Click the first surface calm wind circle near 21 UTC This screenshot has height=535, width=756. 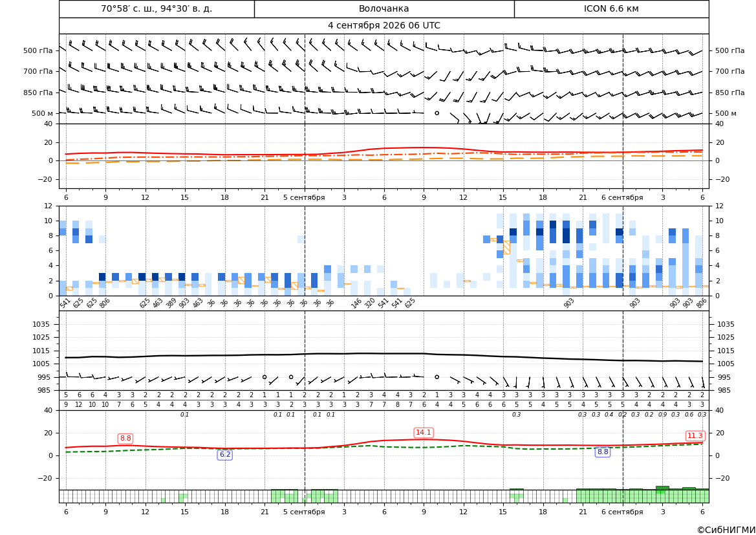pos(265,377)
